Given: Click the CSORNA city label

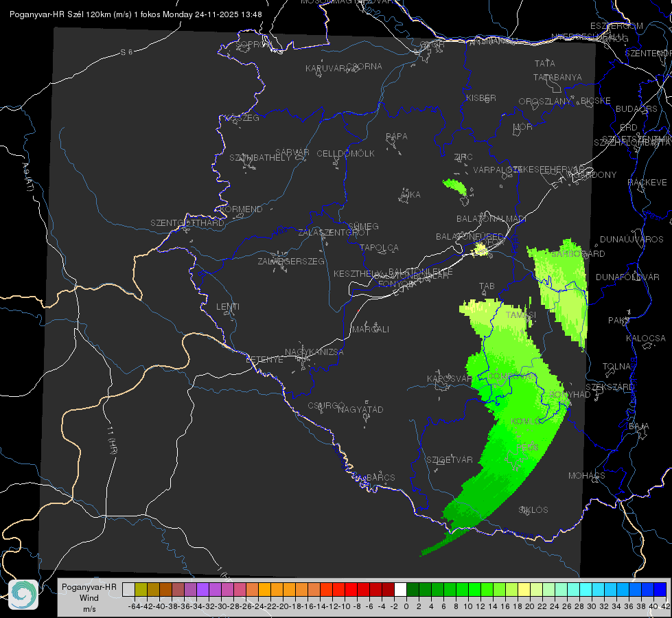Looking at the screenshot, I should [364, 67].
